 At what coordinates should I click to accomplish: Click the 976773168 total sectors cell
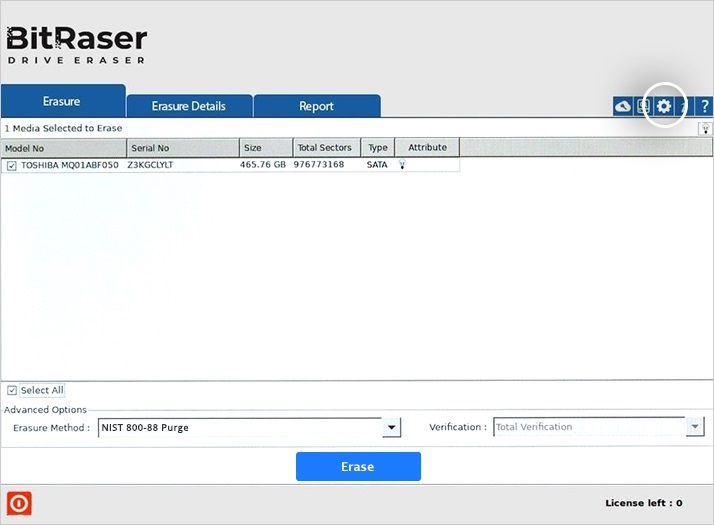click(319, 164)
